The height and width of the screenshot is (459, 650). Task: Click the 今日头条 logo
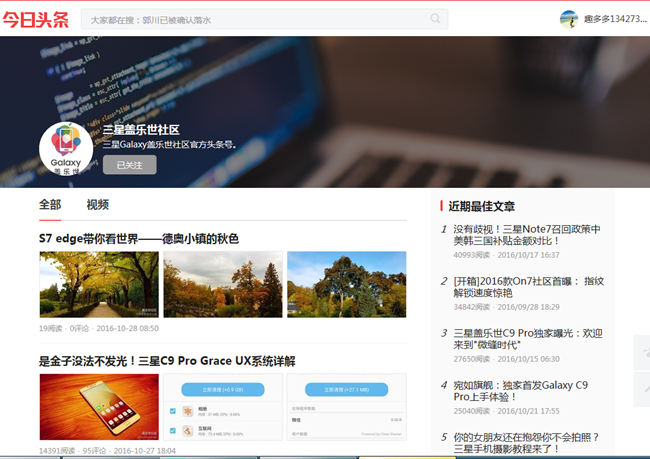tap(36, 19)
